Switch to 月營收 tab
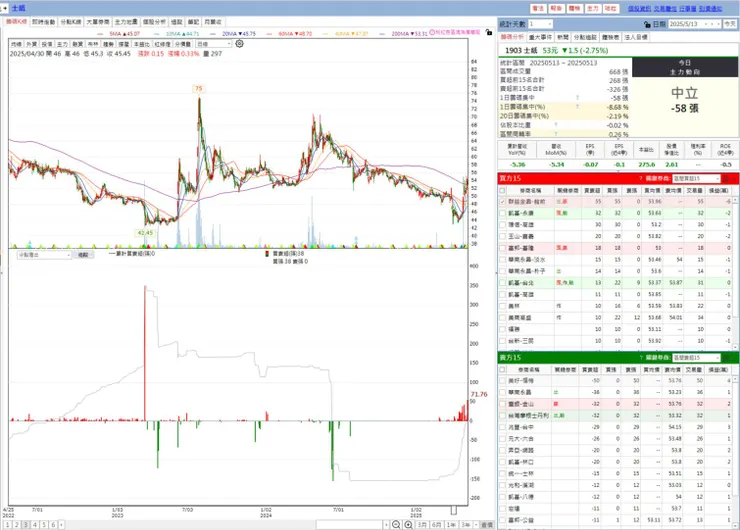 click(x=213, y=22)
